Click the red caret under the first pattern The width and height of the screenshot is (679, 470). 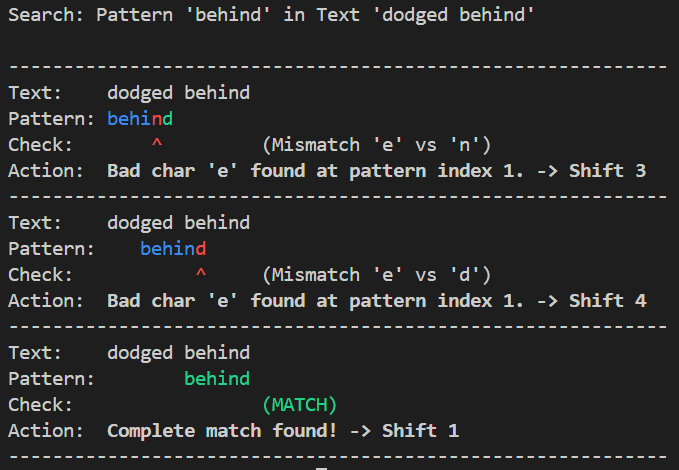pos(157,146)
